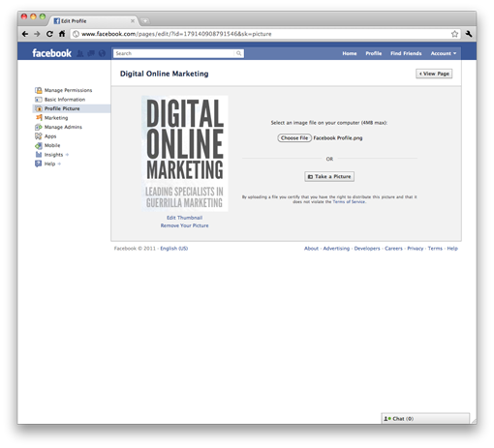This screenshot has width=494, height=448.
Task: Go to the browser home icon
Action: click(62, 34)
